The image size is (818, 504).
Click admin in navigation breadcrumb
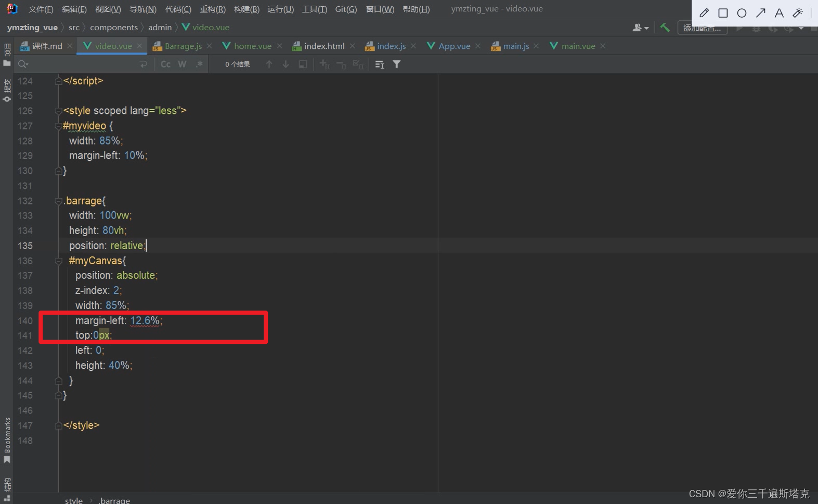[x=160, y=28]
